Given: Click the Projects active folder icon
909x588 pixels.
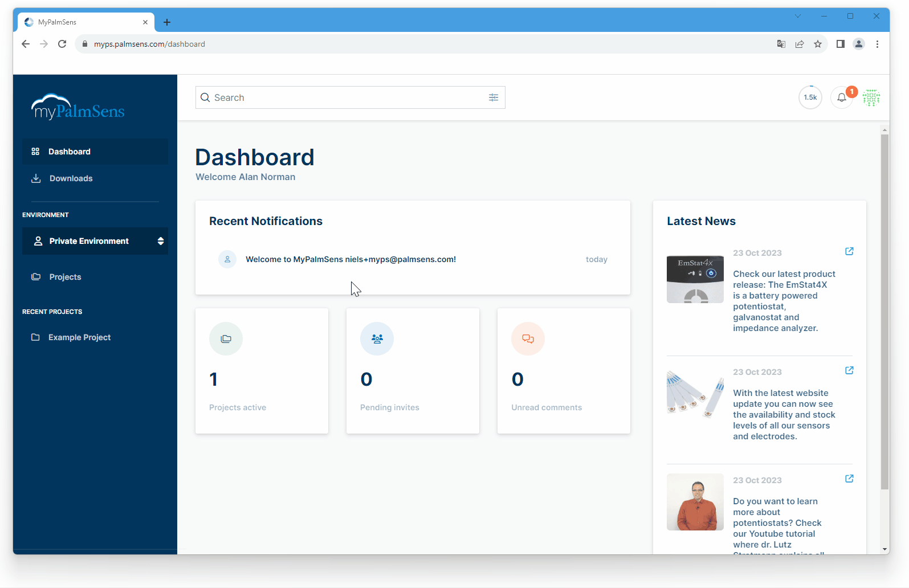Looking at the screenshot, I should (226, 339).
